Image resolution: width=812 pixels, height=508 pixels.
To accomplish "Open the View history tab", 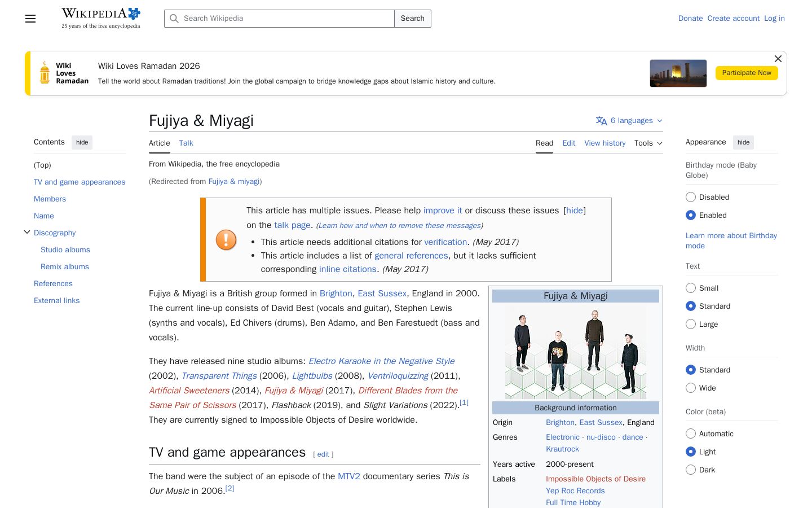I will pyautogui.click(x=605, y=143).
